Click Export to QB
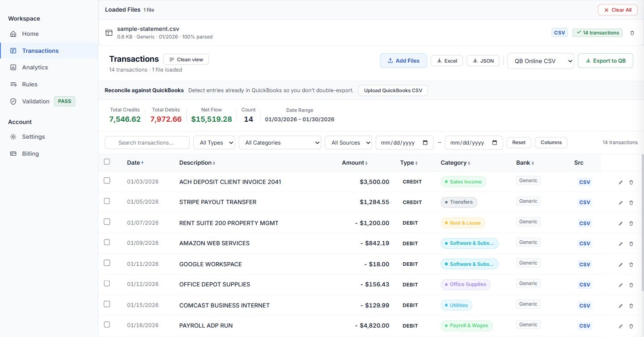This screenshot has width=644, height=337. tap(606, 61)
